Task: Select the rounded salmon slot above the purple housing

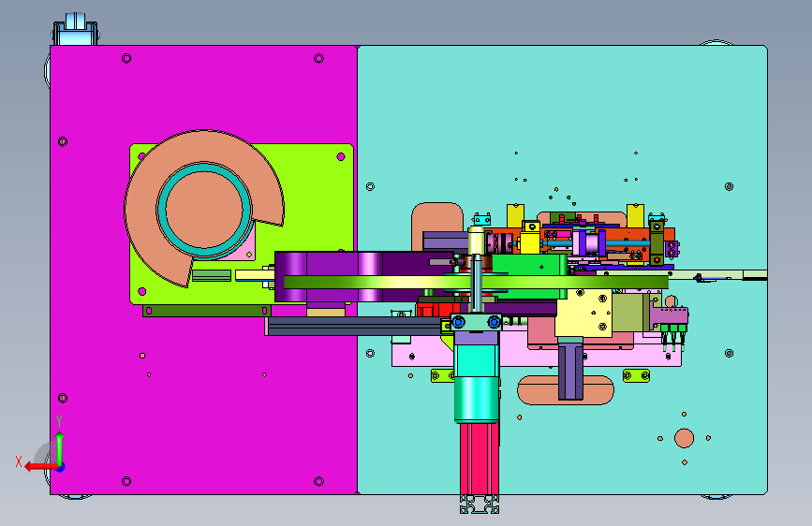Action: point(437,217)
